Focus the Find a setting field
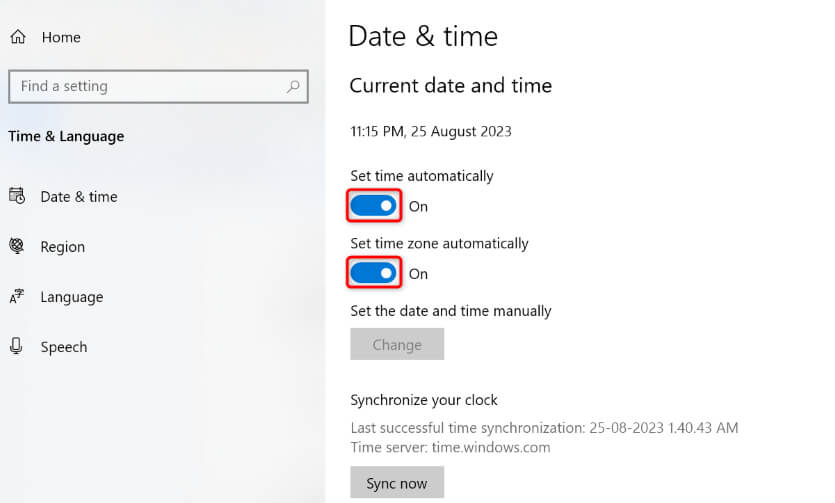 point(145,87)
